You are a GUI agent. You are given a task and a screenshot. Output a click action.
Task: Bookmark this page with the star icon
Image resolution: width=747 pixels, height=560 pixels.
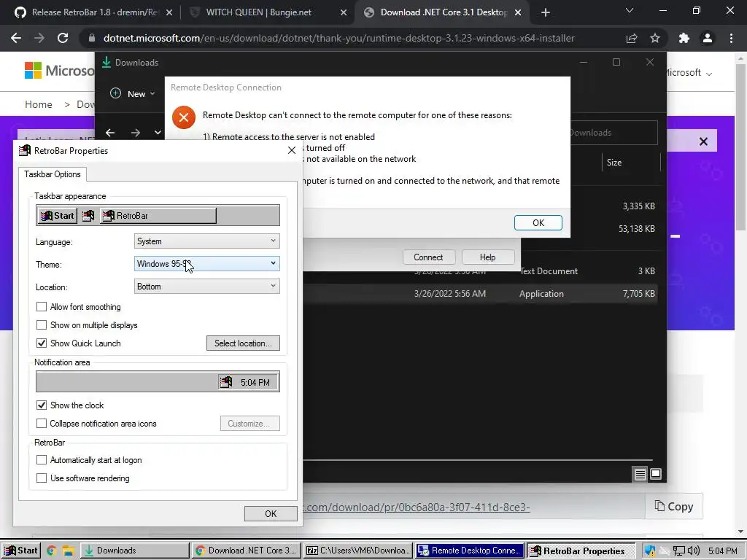click(x=655, y=38)
